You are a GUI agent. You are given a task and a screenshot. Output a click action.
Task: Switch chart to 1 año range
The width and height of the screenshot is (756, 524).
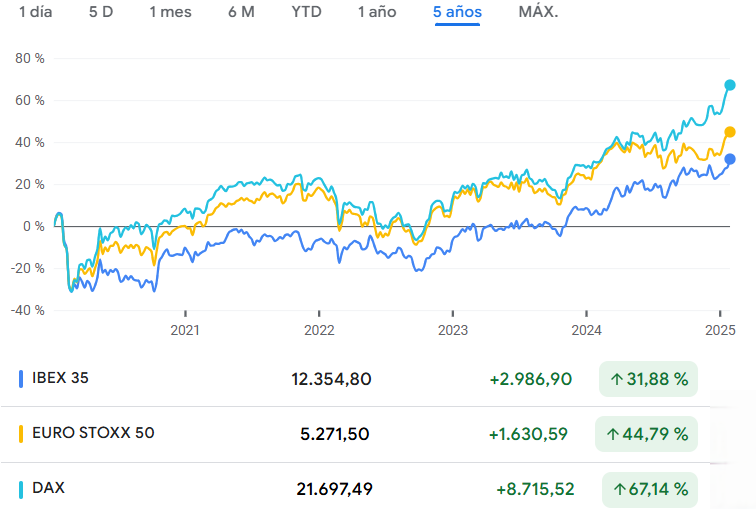(x=377, y=12)
